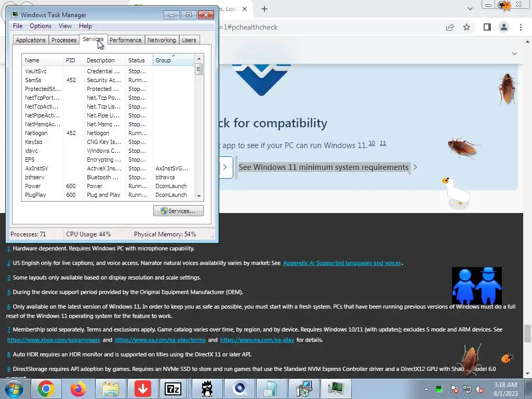Show hidden system tray icons

(x=426, y=389)
